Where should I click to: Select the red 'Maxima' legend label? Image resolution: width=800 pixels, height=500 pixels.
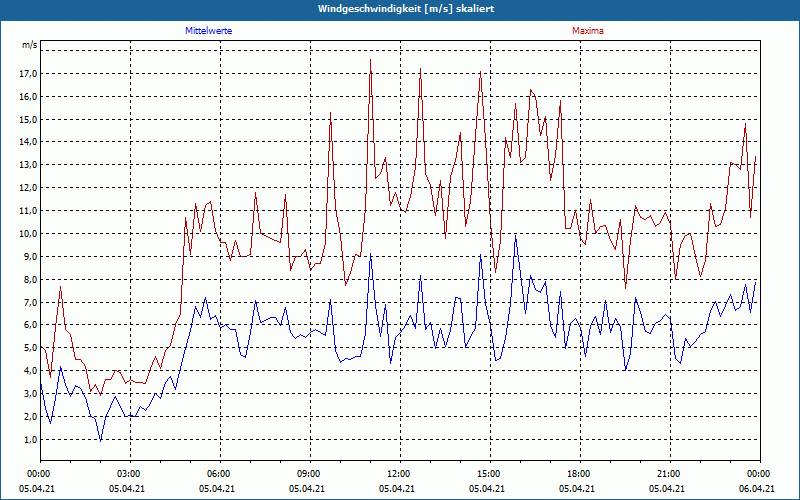click(588, 31)
